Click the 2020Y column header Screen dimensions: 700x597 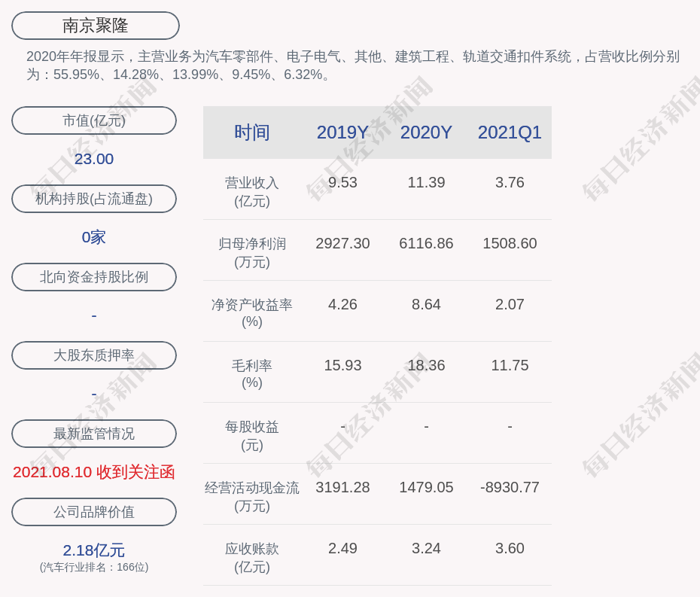426,132
